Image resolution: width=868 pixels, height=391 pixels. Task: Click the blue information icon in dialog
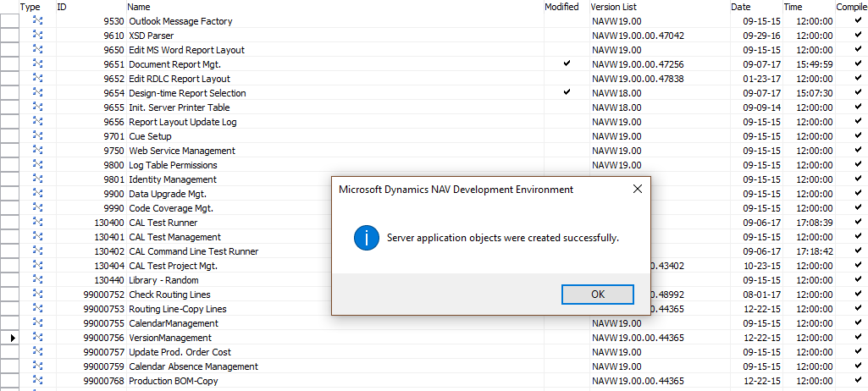(x=366, y=239)
